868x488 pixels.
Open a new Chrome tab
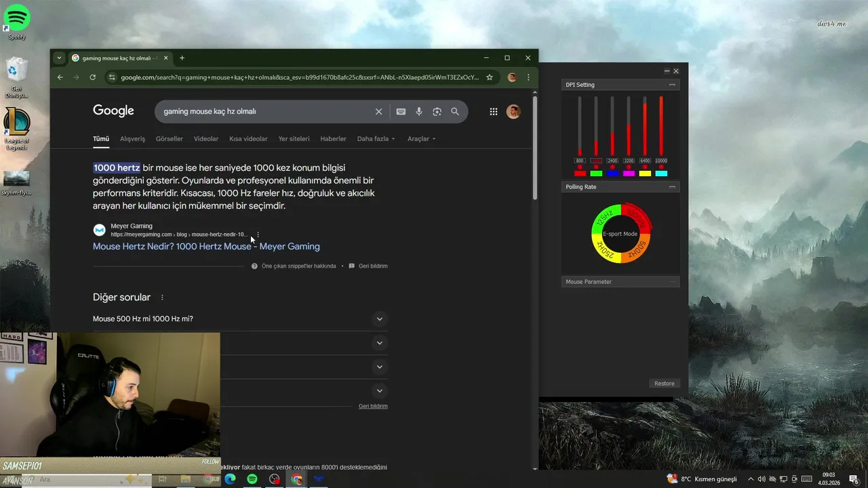click(182, 58)
